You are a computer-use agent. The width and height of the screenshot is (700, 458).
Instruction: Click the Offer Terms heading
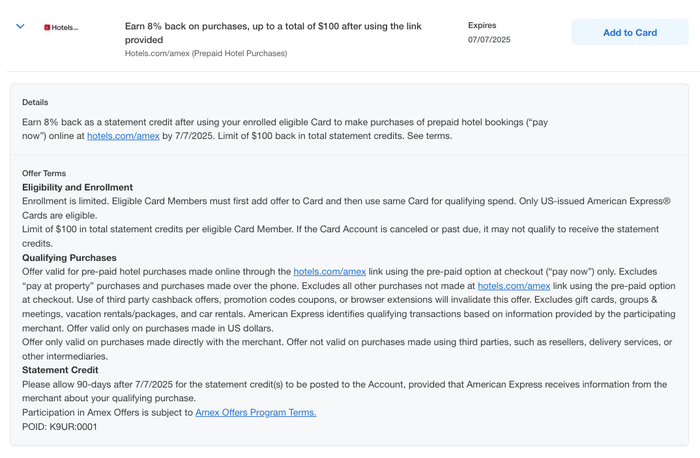tap(44, 173)
